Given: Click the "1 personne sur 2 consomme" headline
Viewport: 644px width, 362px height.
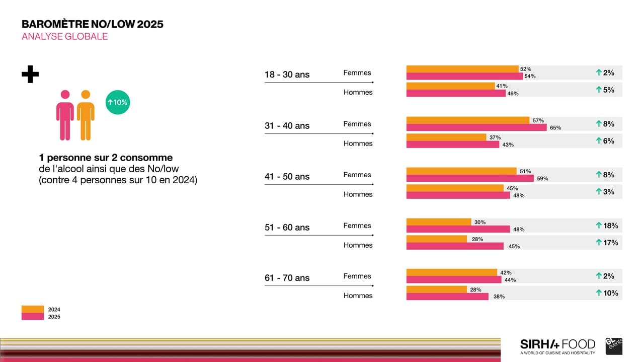Looking at the screenshot, I should (x=106, y=158).
